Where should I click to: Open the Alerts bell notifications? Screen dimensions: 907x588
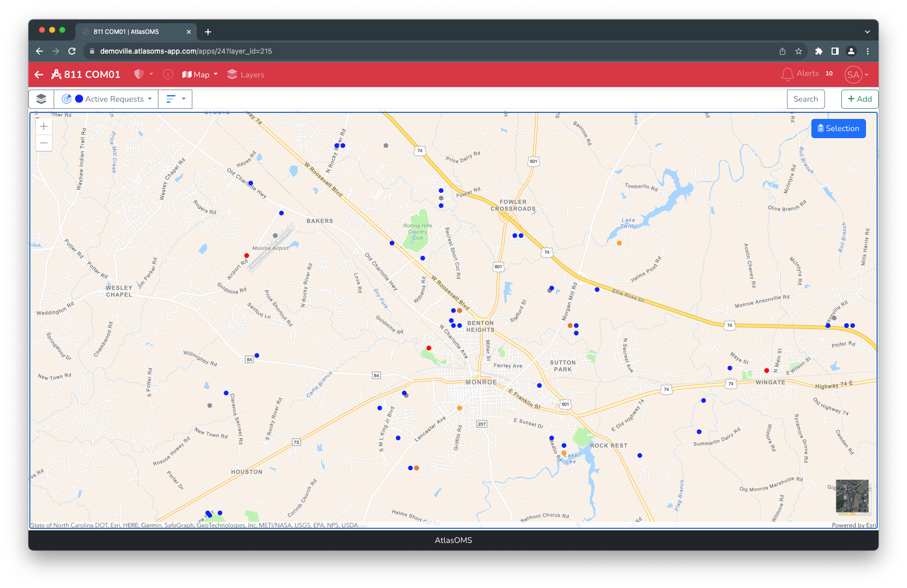pyautogui.click(x=787, y=74)
